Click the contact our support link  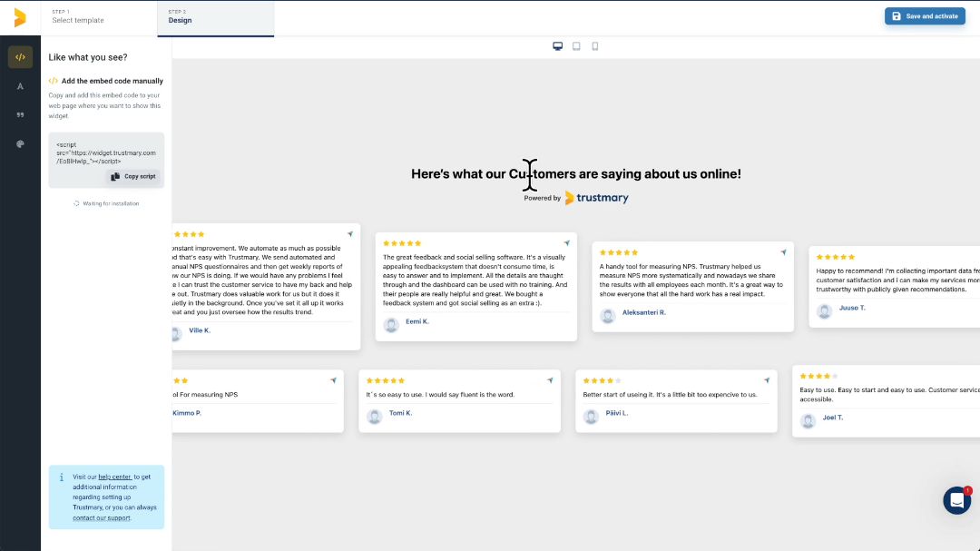click(103, 517)
